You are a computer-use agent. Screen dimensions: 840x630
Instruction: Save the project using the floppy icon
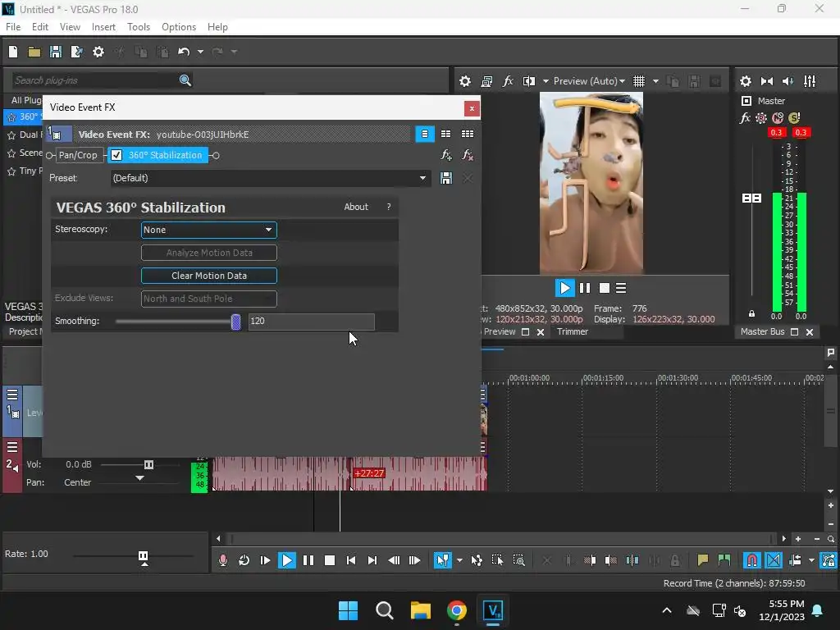tap(55, 52)
